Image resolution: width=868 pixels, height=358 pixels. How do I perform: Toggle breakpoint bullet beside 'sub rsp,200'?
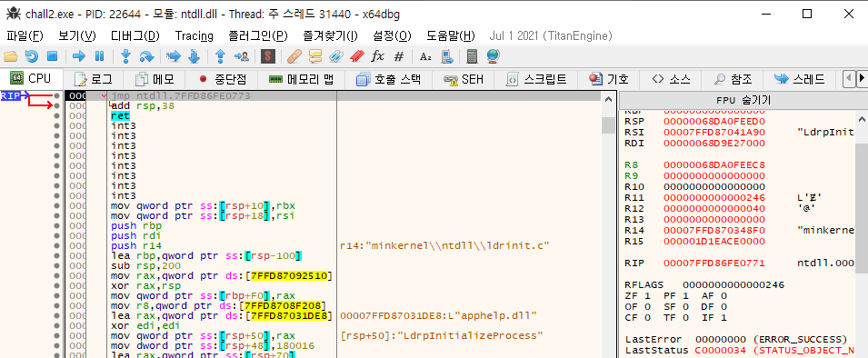pyautogui.click(x=56, y=265)
